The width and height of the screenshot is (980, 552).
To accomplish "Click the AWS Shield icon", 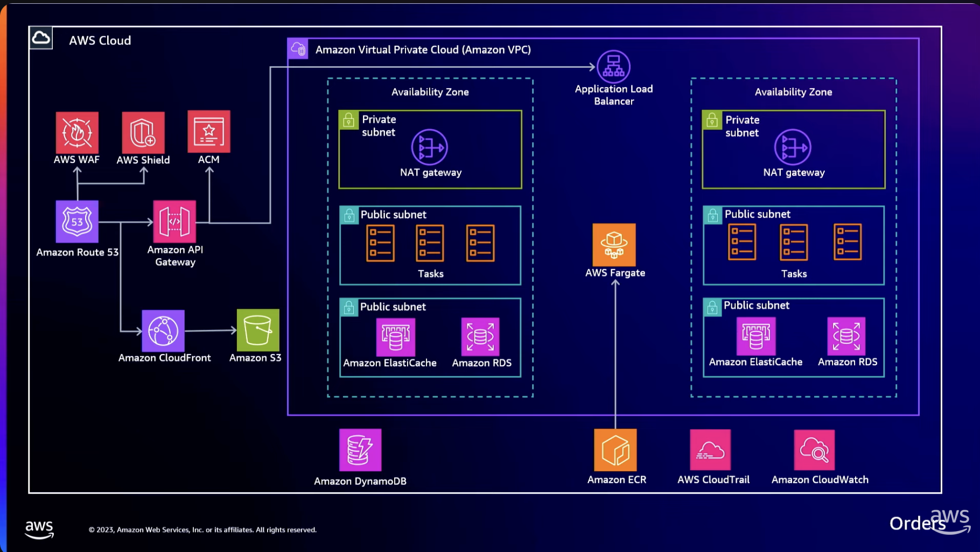I will pyautogui.click(x=143, y=131).
